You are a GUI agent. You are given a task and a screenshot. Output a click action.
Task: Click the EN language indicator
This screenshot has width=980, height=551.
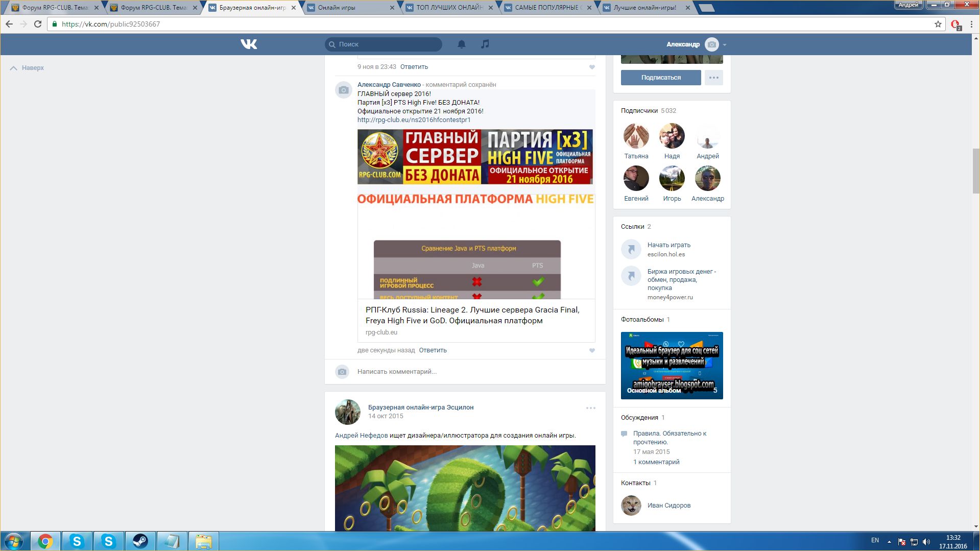click(x=875, y=540)
